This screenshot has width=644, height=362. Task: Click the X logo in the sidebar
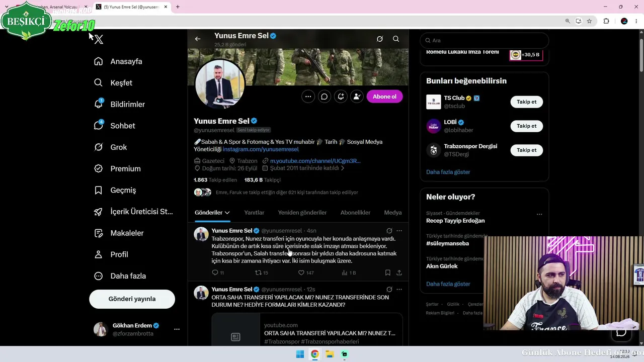[99, 39]
